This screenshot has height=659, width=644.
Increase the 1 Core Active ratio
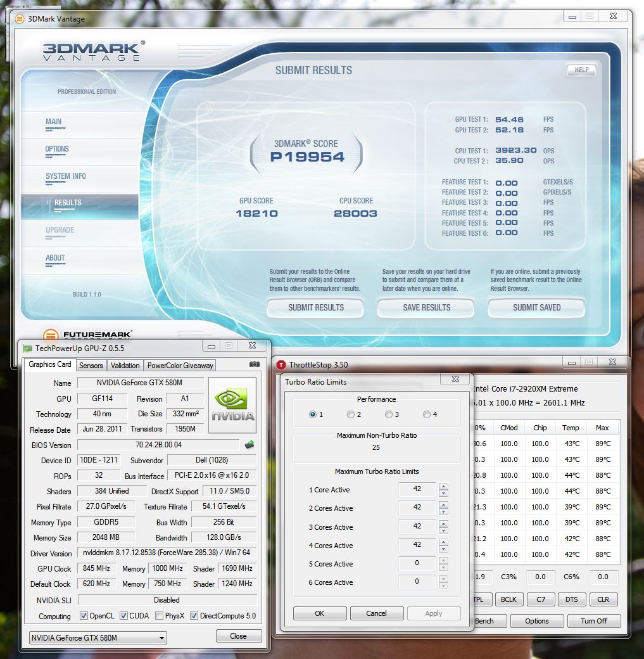(x=443, y=486)
